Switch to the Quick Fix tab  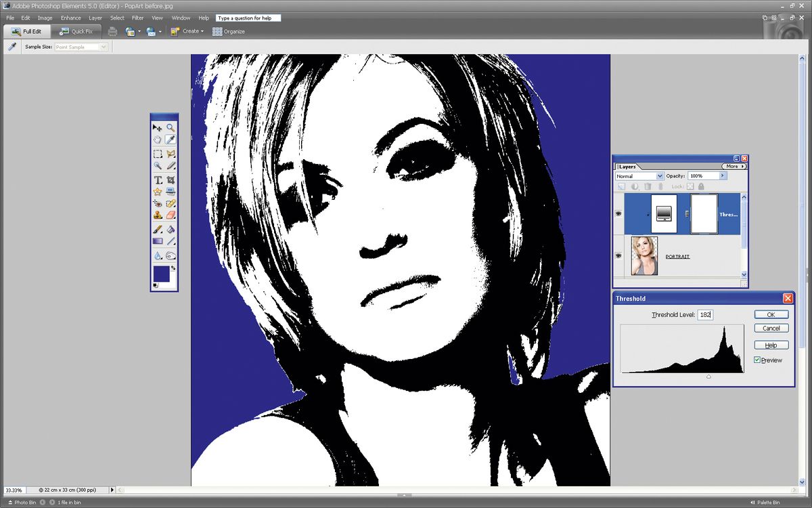pyautogui.click(x=77, y=30)
